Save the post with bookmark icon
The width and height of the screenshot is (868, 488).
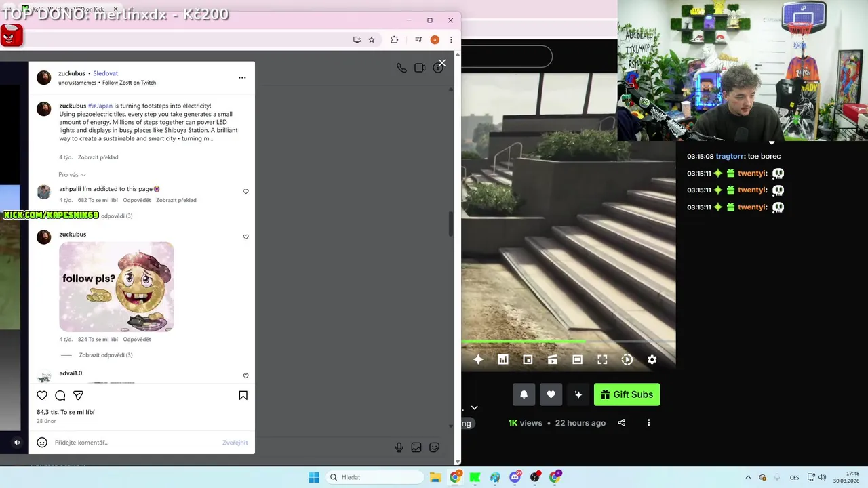(x=243, y=395)
